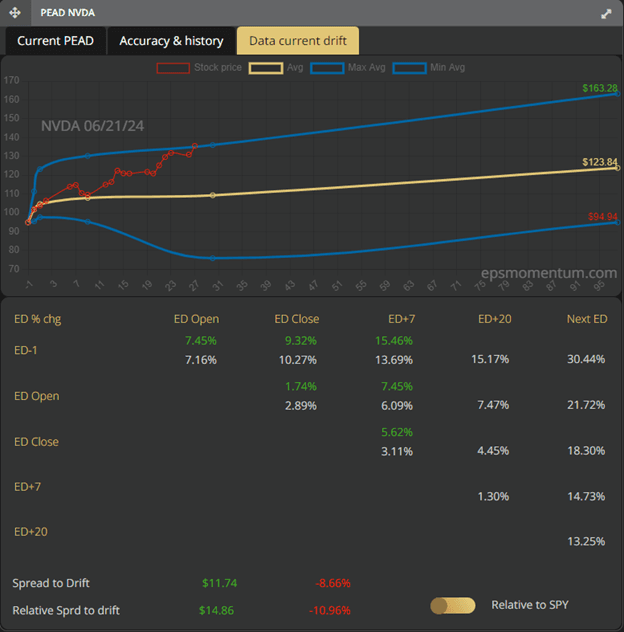Click the 1.30% value
This screenshot has width=624, height=632.
493,497
